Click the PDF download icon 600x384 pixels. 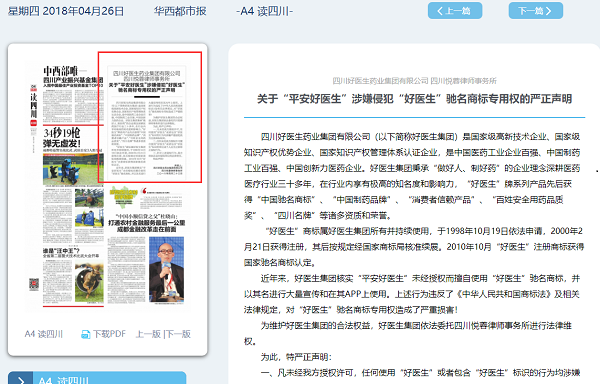[x=85, y=335]
